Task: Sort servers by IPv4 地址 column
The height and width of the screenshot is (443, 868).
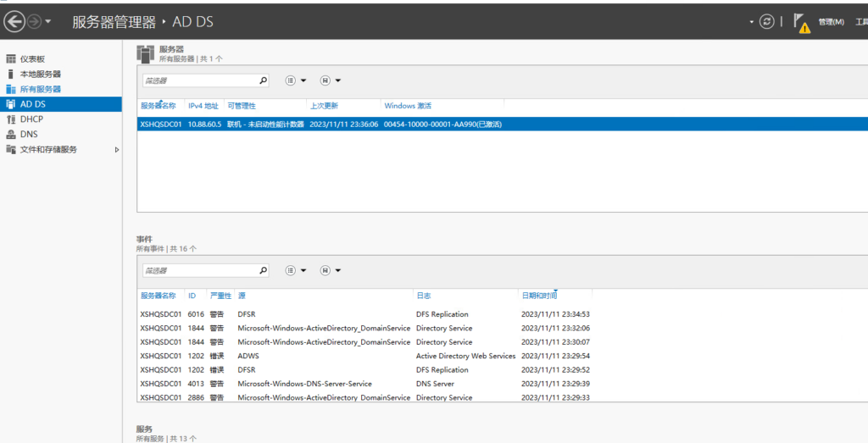Action: coord(203,106)
